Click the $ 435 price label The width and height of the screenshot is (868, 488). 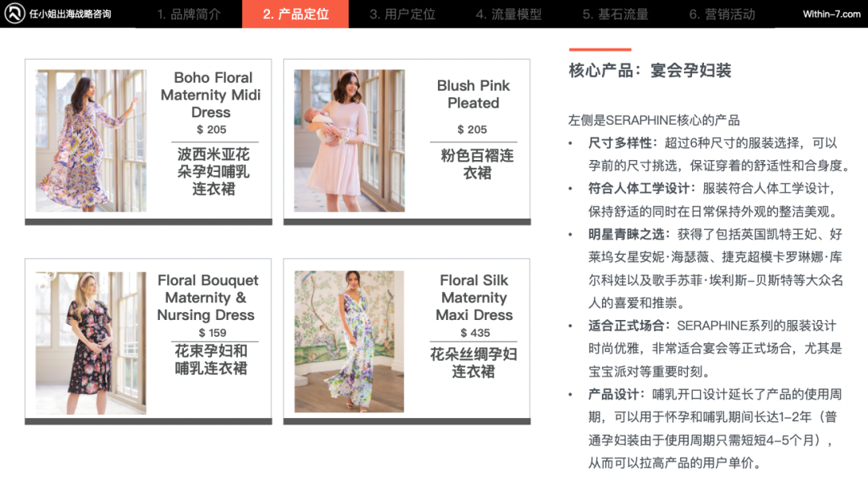coord(475,333)
